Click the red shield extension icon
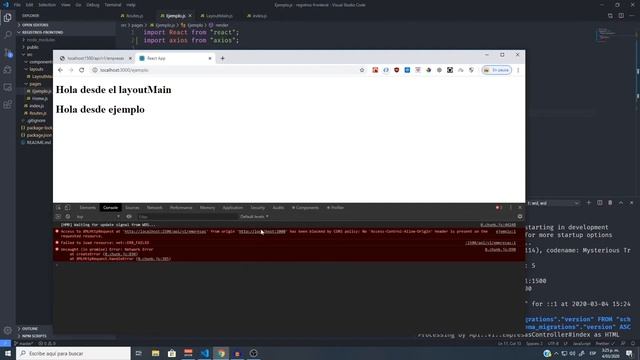The width and height of the screenshot is (640, 360). click(396, 70)
